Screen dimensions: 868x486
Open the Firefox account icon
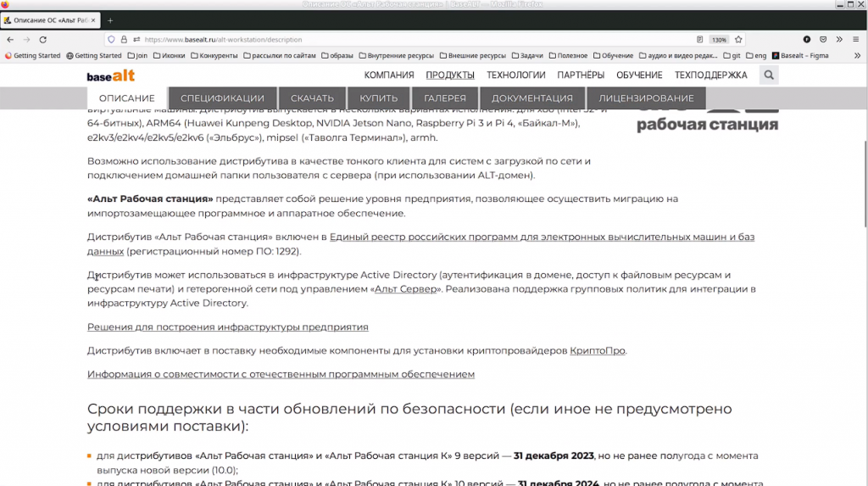point(807,39)
